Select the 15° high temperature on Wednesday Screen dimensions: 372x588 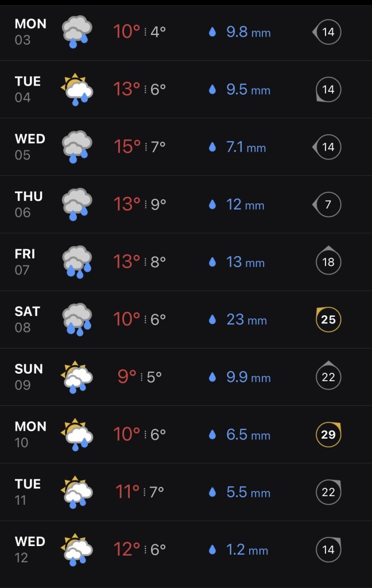[x=127, y=146]
